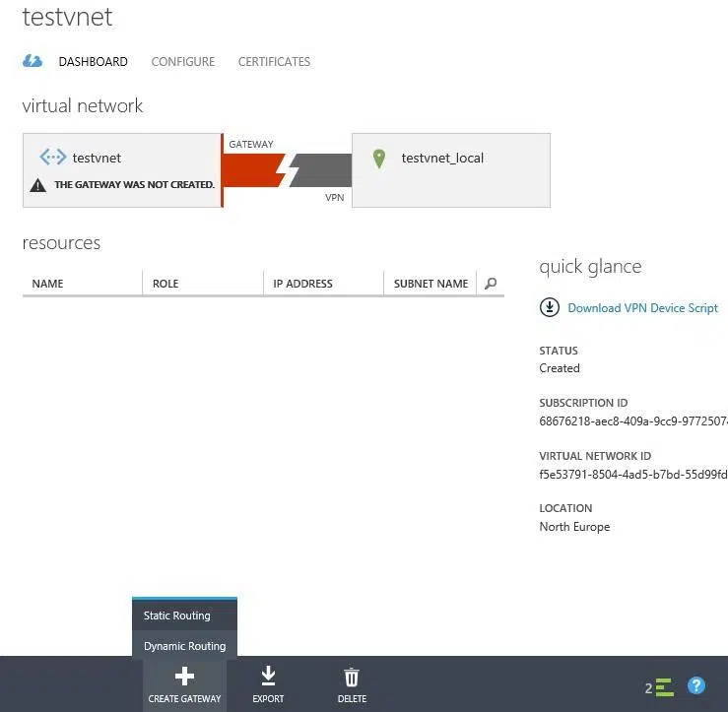Click the Create Gateway plus icon
The width and height of the screenshot is (728, 712).
coord(184,677)
